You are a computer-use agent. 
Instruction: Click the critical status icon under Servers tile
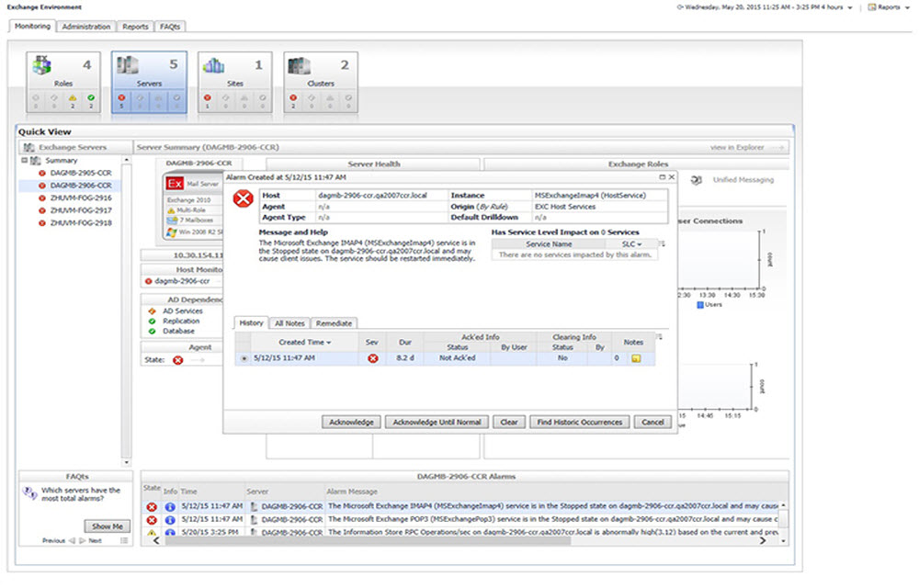click(121, 97)
